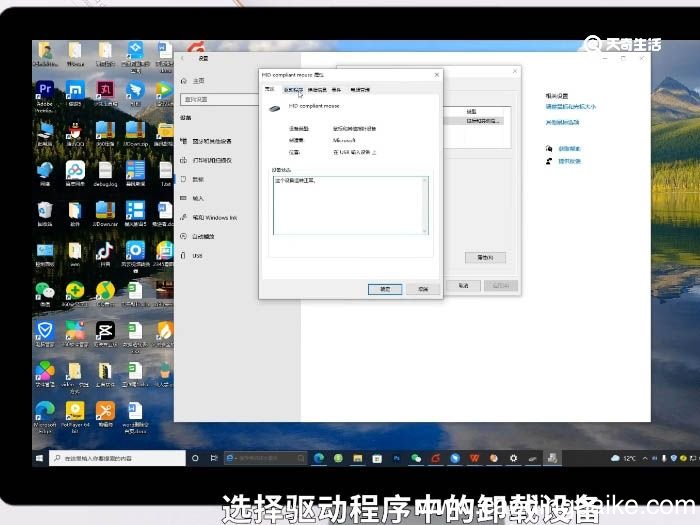Open the Recycle Bin desktop icon
Image resolution: width=700 pixels, height=525 pixels.
tap(45, 213)
